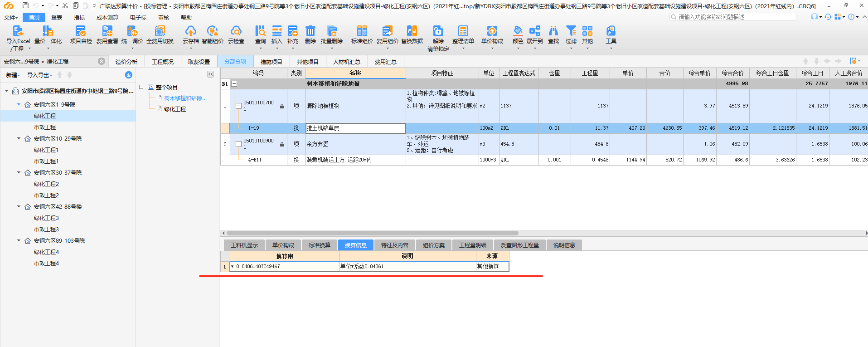Toggle 全费用切换 full cost switch
868x347 pixels.
(160, 35)
